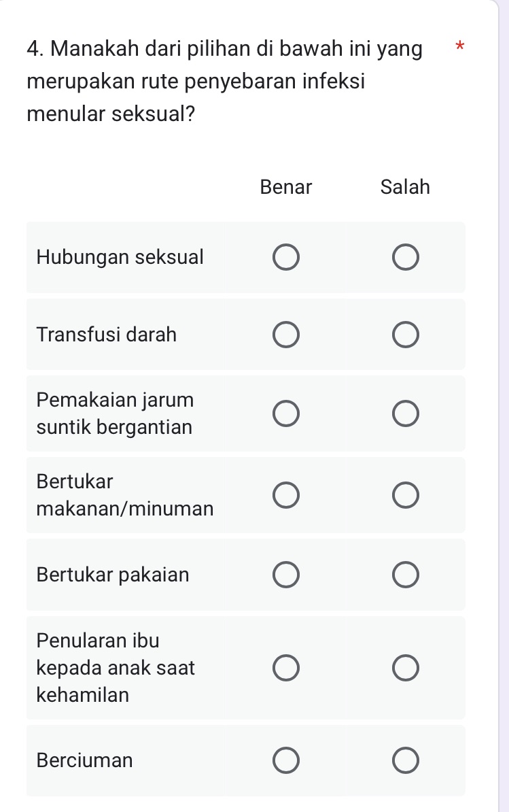
Task: Click the Salah column header
Action: [x=405, y=187]
